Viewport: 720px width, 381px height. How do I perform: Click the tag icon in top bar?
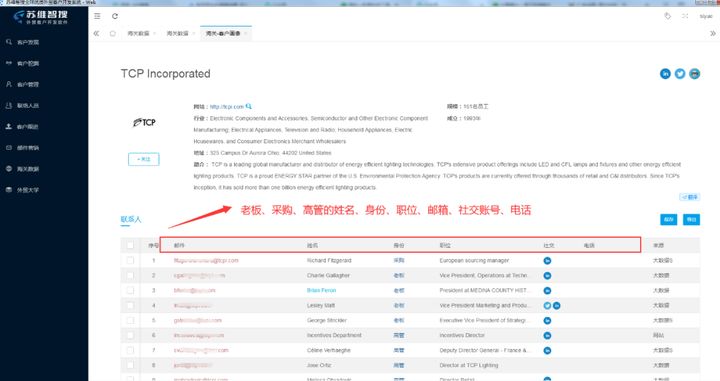coord(667,16)
